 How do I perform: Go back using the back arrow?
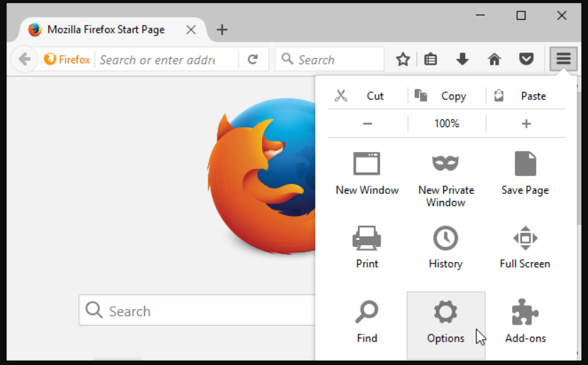24,59
